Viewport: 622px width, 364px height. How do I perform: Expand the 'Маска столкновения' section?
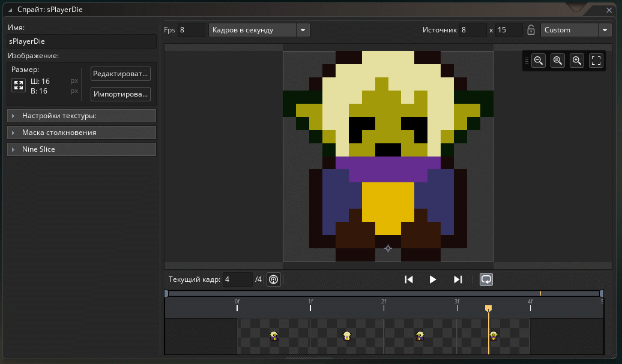tap(82, 133)
